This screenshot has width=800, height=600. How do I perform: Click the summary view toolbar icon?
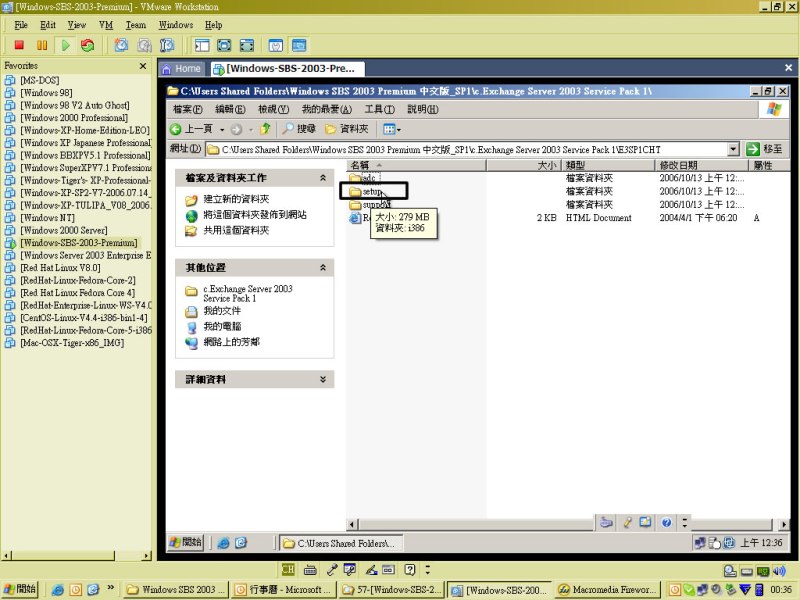pos(276,45)
